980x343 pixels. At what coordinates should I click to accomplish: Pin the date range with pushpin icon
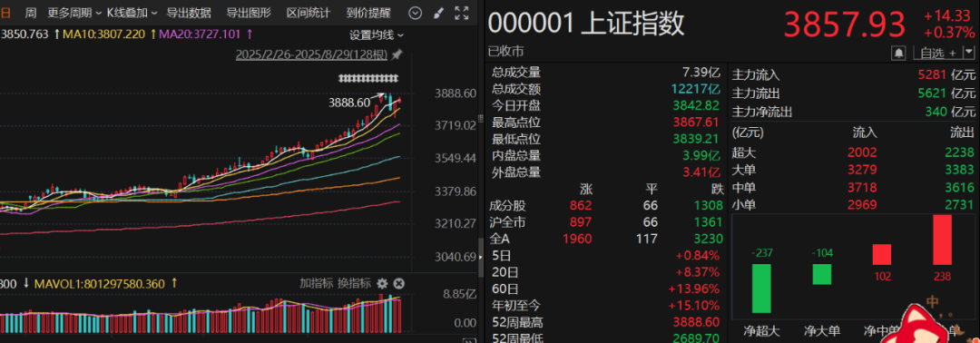click(x=397, y=55)
